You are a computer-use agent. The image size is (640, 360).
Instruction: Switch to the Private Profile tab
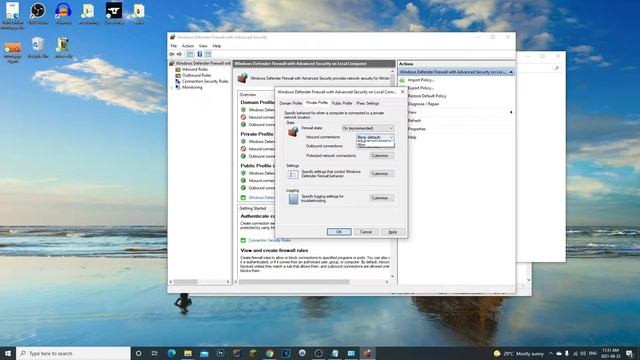(x=317, y=103)
